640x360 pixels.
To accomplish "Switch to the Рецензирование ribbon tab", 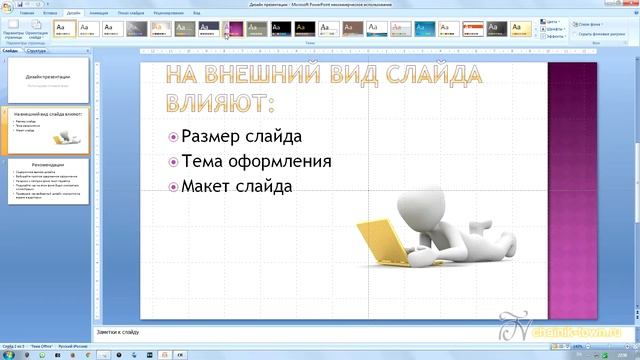I will click(169, 13).
